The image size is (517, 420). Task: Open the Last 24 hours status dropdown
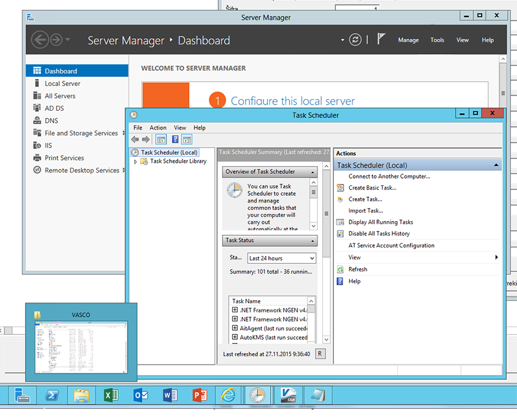tap(281, 258)
